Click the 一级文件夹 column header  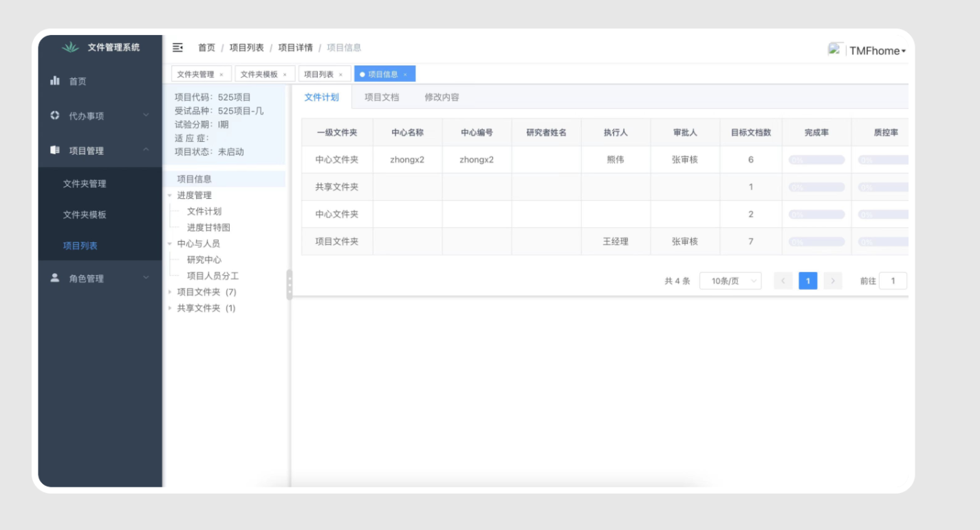(x=337, y=133)
